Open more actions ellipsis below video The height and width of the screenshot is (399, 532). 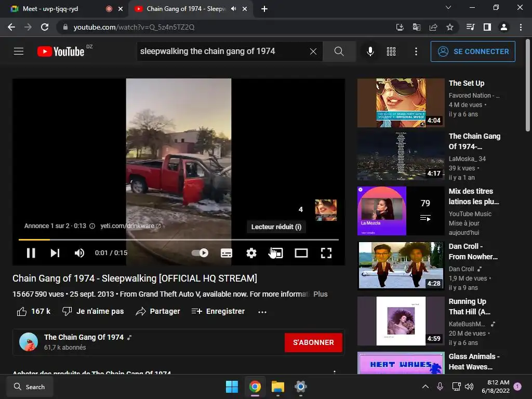(x=262, y=312)
